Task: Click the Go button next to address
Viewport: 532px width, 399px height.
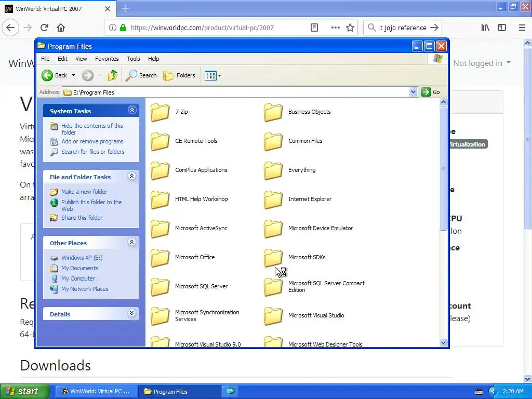Action: (431, 92)
